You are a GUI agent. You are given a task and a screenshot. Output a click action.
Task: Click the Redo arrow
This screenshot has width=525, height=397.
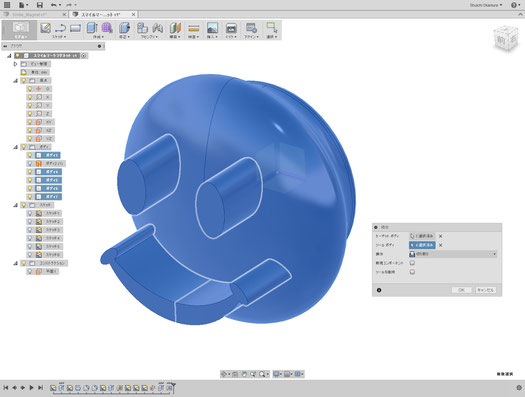tap(69, 5)
